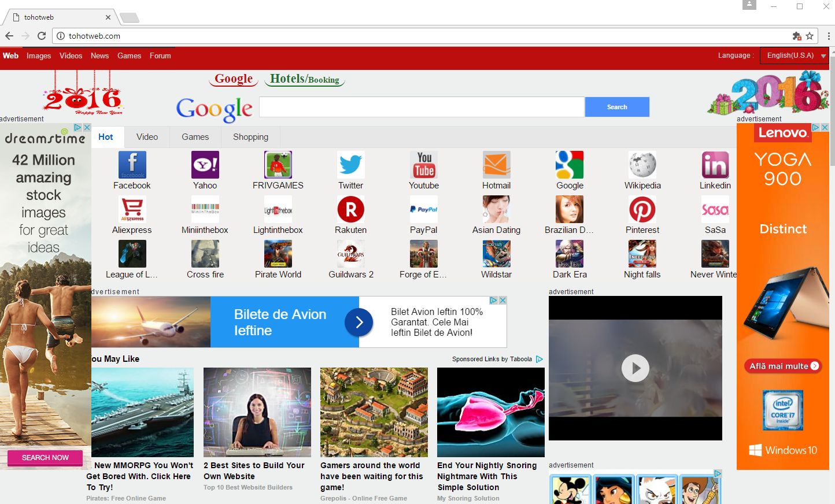This screenshot has width=835, height=504.
Task: Open the 'End Your Nightly Snoring Nightmare' link
Action: tap(487, 476)
